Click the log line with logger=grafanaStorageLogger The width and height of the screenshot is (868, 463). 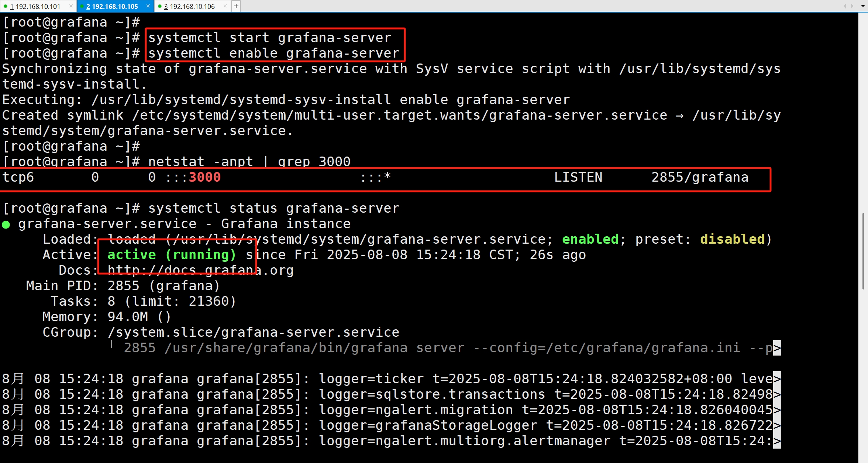click(392, 425)
